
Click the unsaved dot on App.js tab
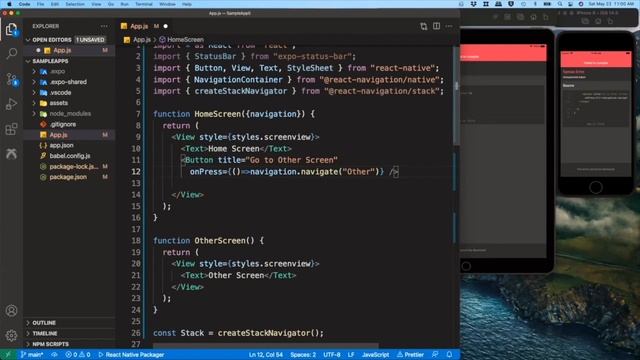point(166,26)
